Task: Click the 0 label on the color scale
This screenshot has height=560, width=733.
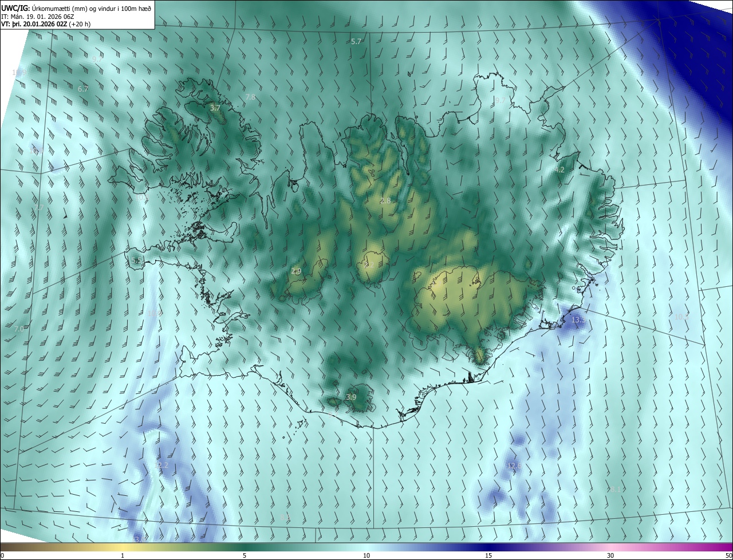Action: [x=2, y=556]
